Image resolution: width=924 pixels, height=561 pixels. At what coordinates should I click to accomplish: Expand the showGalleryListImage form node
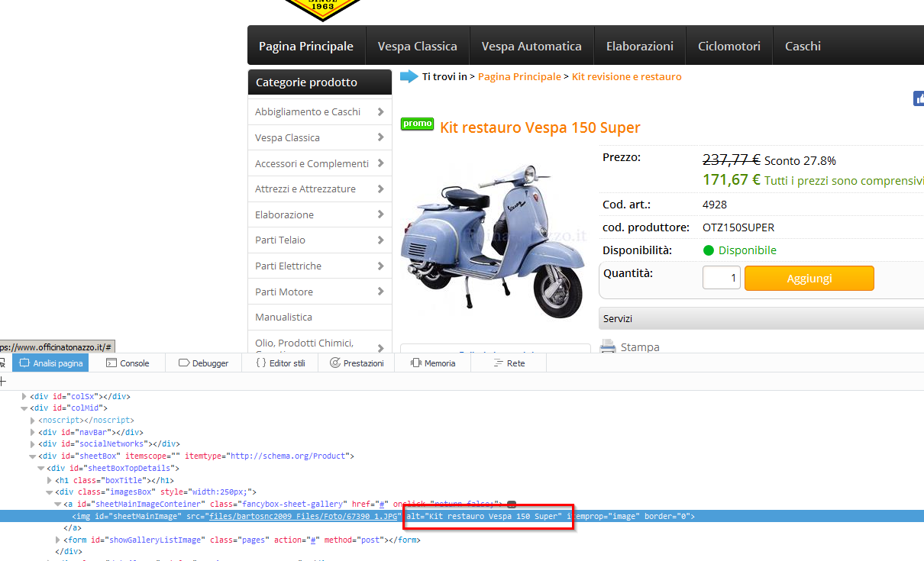(58, 540)
